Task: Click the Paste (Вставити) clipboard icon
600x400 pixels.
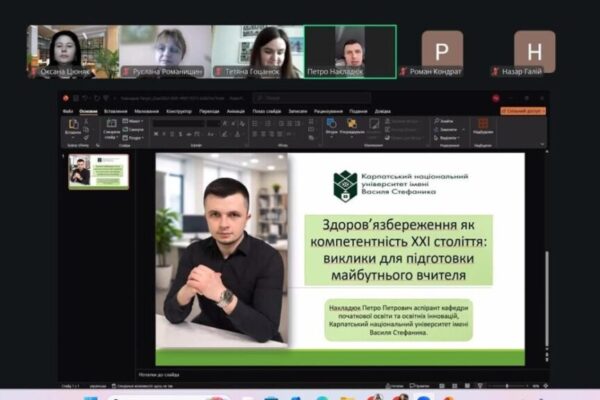Action: click(73, 127)
